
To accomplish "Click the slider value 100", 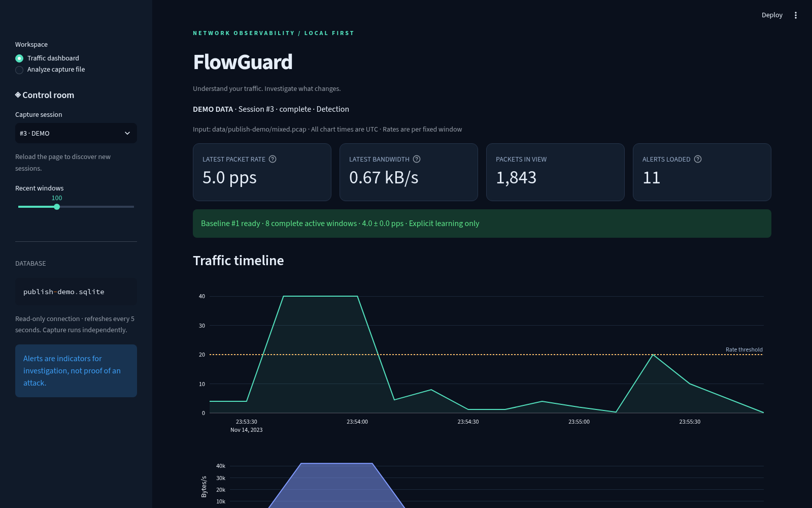I will (57, 198).
